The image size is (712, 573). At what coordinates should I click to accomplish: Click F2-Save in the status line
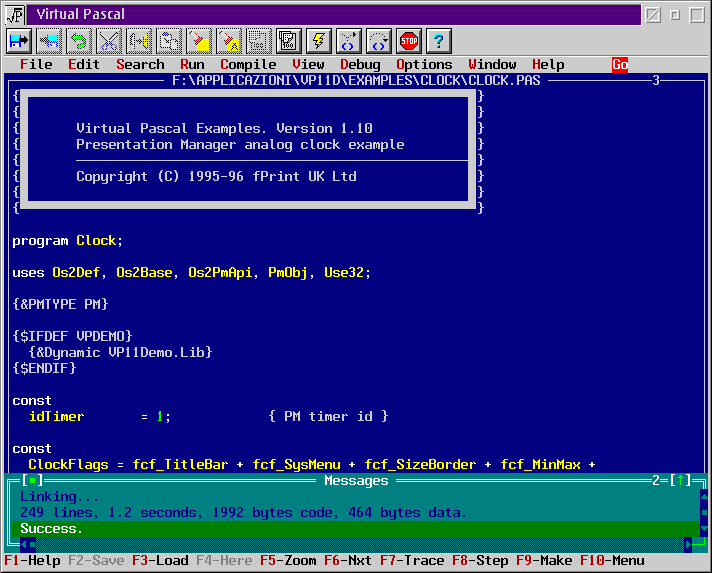pos(96,561)
